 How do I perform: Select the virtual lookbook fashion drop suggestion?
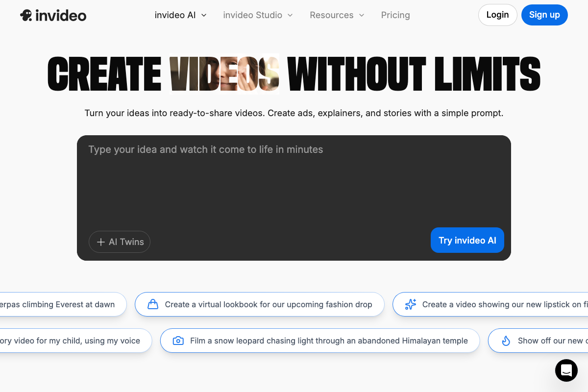click(x=268, y=304)
